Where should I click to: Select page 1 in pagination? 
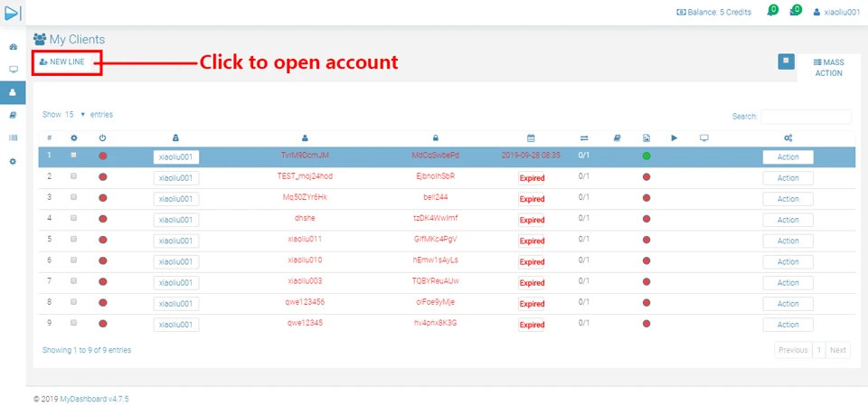coord(819,350)
